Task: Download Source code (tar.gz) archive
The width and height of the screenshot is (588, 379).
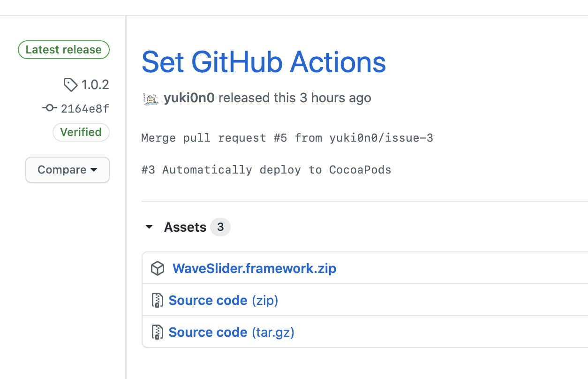Action: point(231,332)
